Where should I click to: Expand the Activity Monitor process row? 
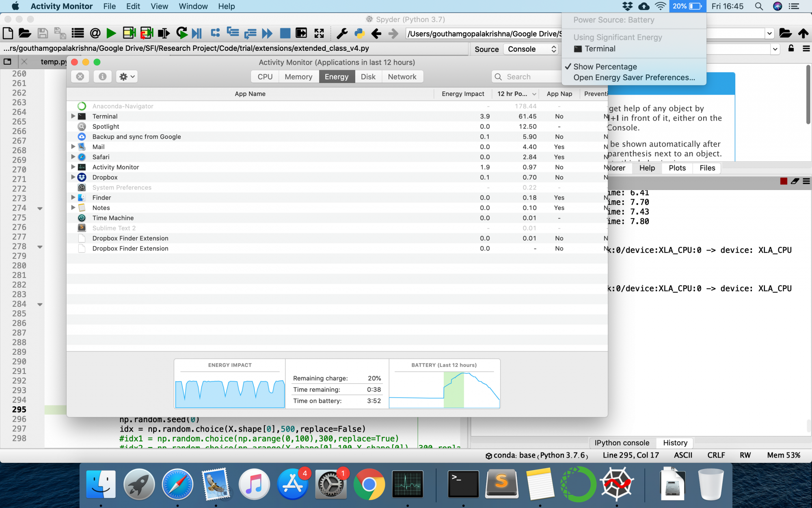click(73, 167)
